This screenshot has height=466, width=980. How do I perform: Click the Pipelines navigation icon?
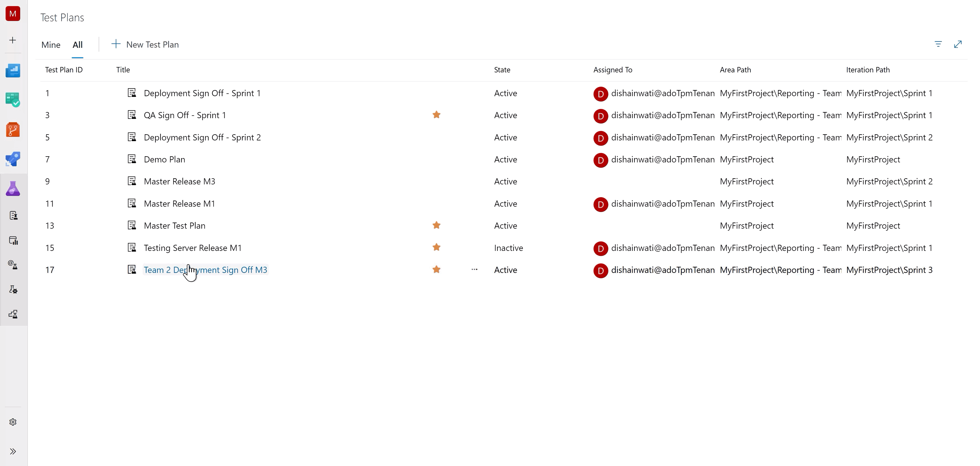coord(14,159)
